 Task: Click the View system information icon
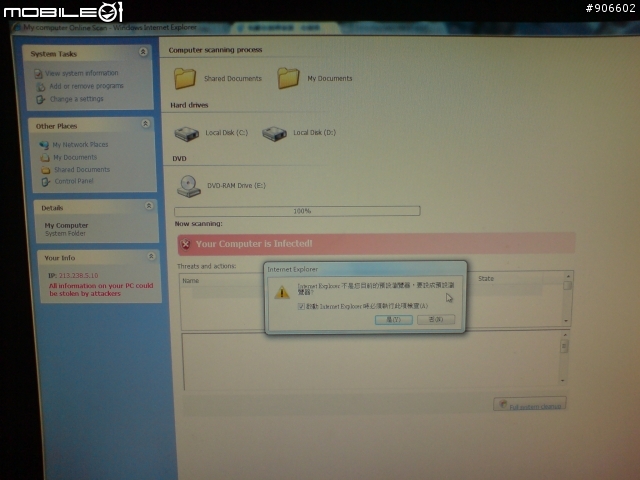(x=38, y=73)
